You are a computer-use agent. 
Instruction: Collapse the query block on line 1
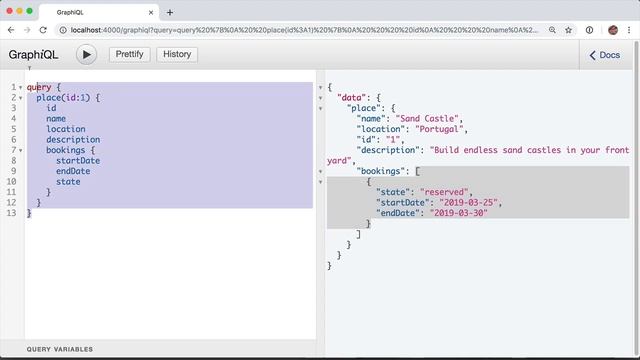20,87
